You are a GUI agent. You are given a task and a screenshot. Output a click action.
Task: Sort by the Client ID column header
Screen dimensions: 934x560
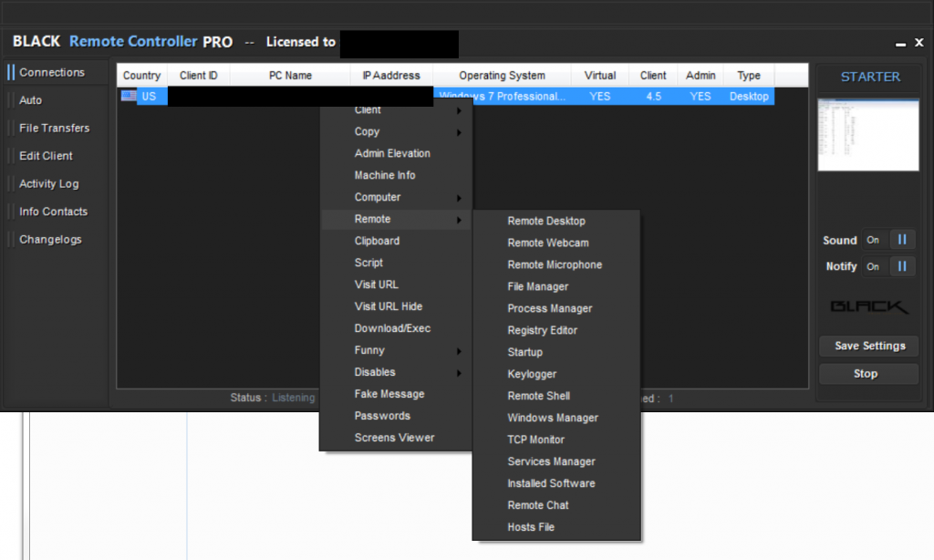(198, 76)
